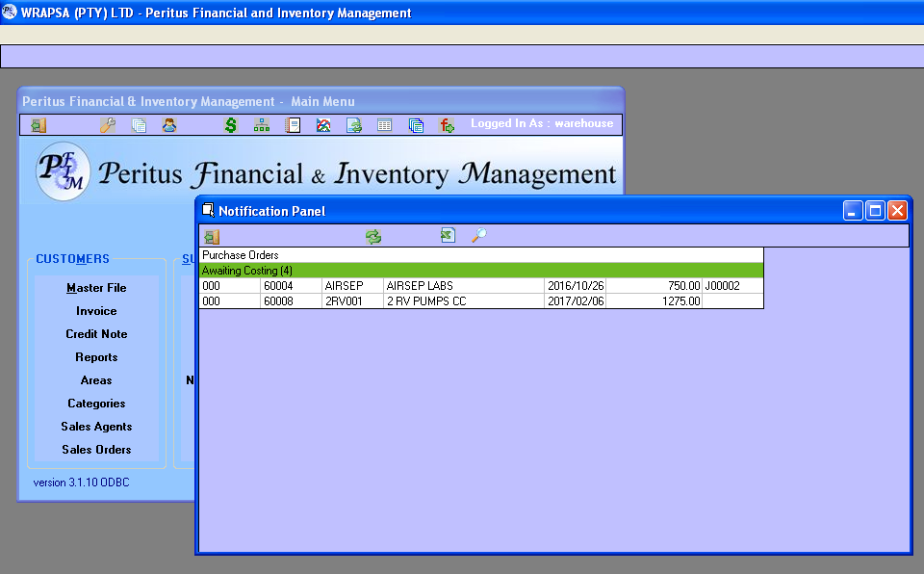Click the application icon in the WRAPSA title bar
924x574 pixels.
[x=9, y=12]
